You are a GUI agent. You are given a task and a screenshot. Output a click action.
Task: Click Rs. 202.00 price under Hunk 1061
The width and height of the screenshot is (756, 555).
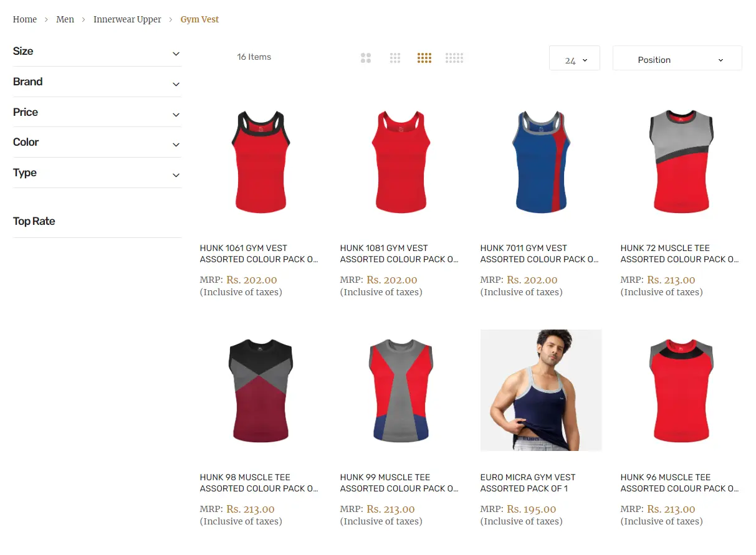coord(252,280)
